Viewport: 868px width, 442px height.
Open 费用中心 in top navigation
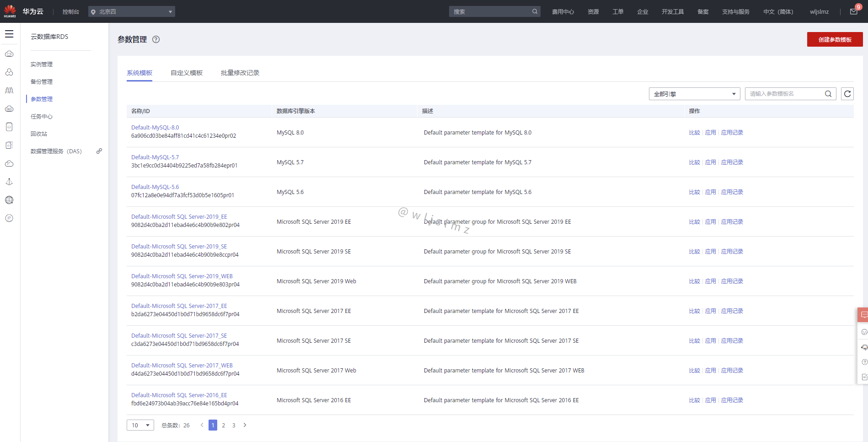tap(563, 11)
